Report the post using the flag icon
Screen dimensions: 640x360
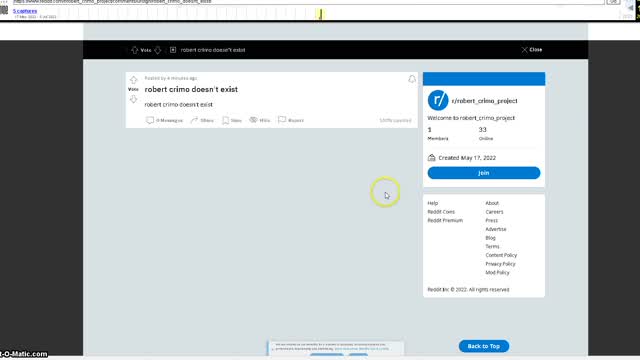click(282, 120)
